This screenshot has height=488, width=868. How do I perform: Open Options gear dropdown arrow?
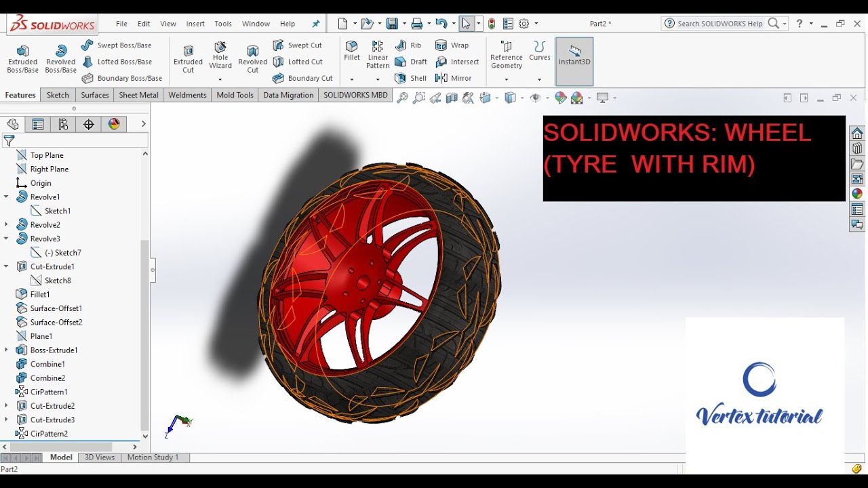[536, 24]
